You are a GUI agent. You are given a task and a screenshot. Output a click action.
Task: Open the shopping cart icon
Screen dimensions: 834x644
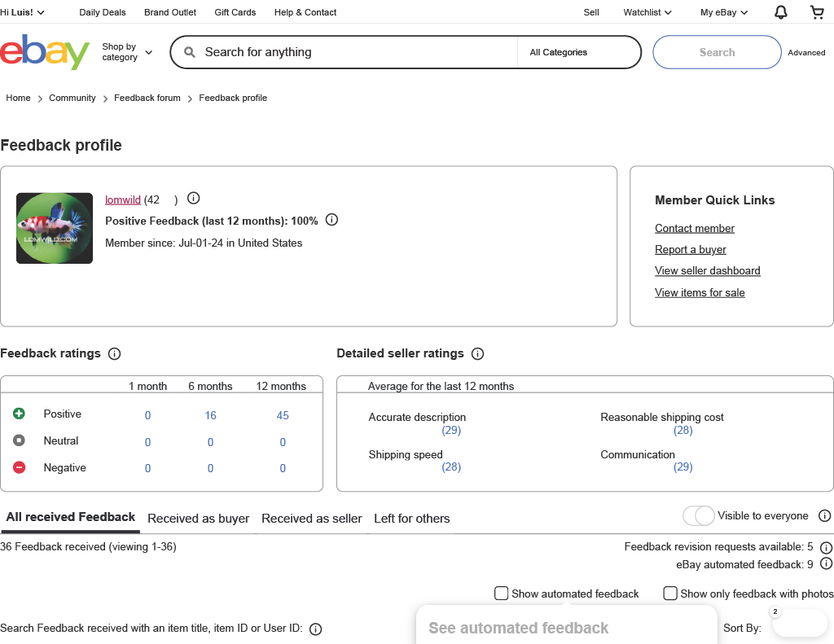tap(817, 12)
